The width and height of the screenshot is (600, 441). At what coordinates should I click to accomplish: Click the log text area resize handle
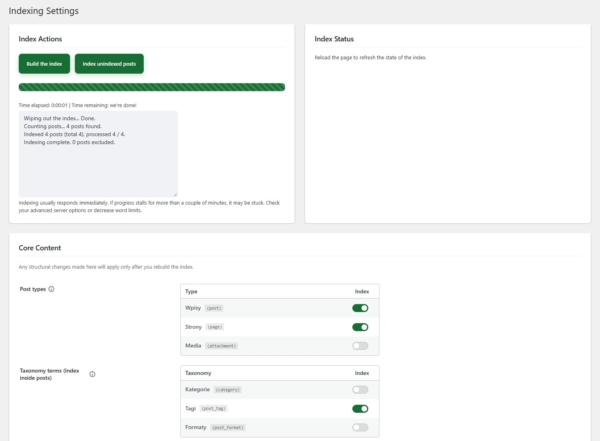(x=175, y=194)
